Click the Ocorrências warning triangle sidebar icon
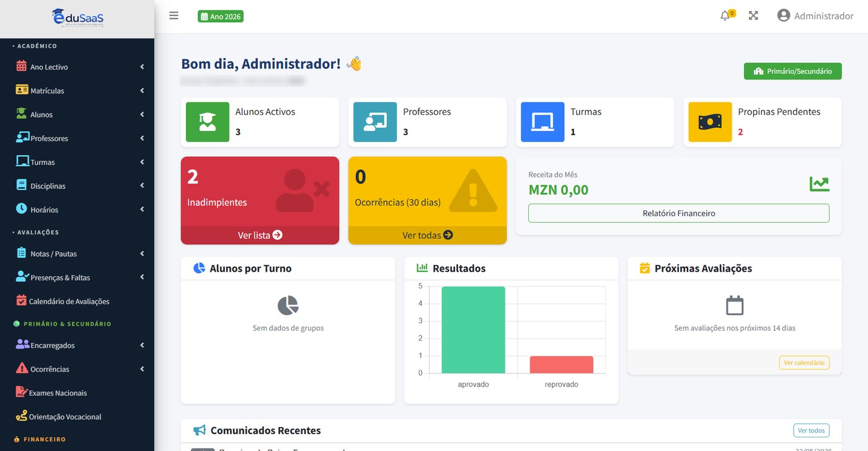Screen dimensions: 868x451 click(x=22, y=368)
